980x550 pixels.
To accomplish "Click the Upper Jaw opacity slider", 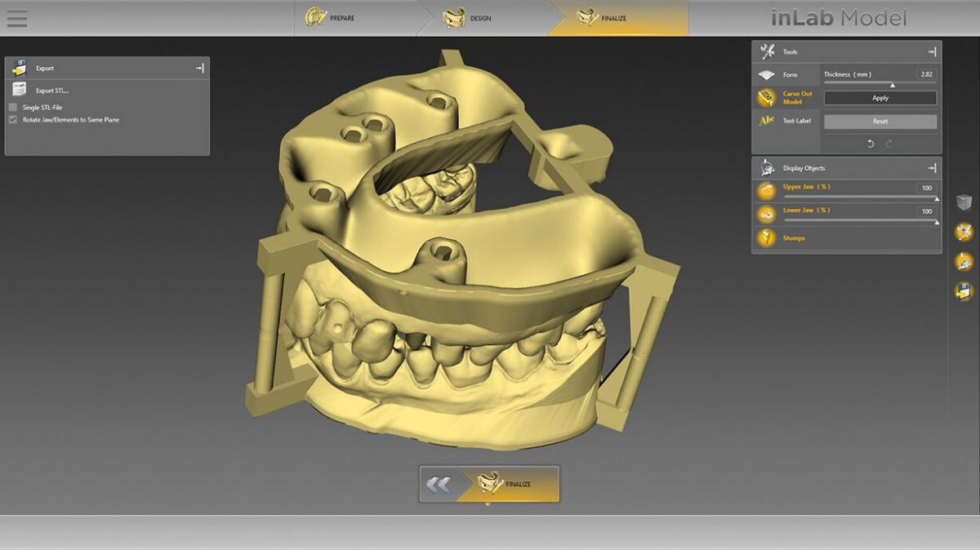I will [860, 197].
